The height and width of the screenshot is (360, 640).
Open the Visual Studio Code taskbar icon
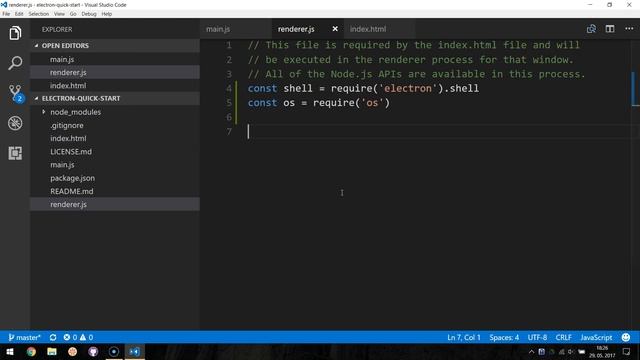pyautogui.click(x=134, y=352)
